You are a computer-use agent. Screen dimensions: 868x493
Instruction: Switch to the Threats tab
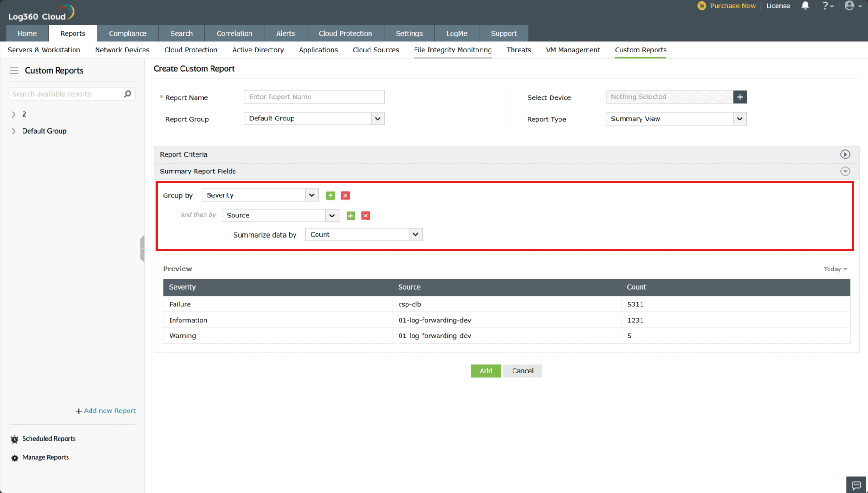click(519, 50)
